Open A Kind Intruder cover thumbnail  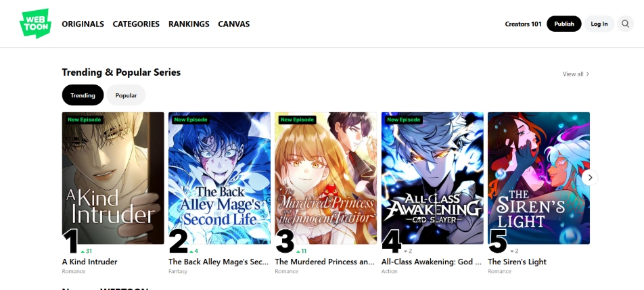coord(113,178)
